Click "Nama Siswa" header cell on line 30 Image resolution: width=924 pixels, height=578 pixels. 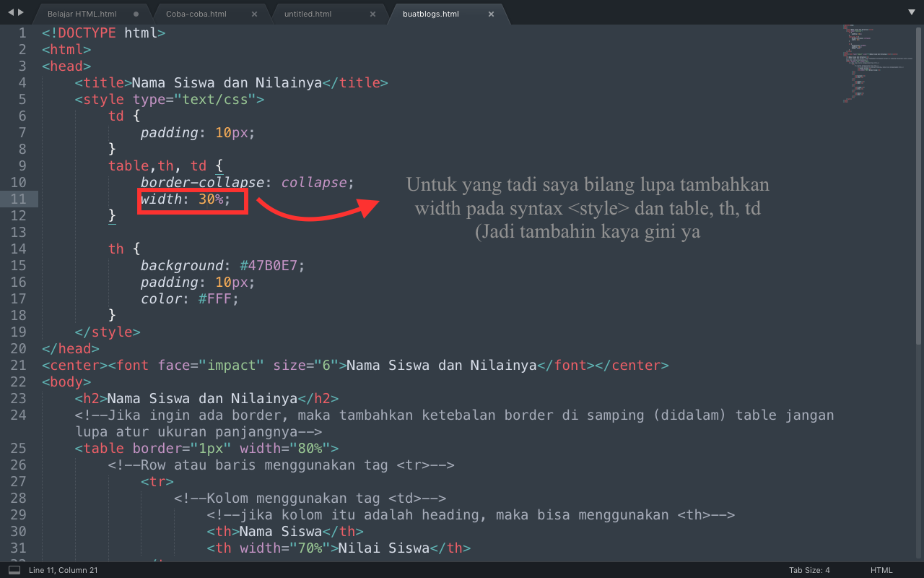(282, 531)
